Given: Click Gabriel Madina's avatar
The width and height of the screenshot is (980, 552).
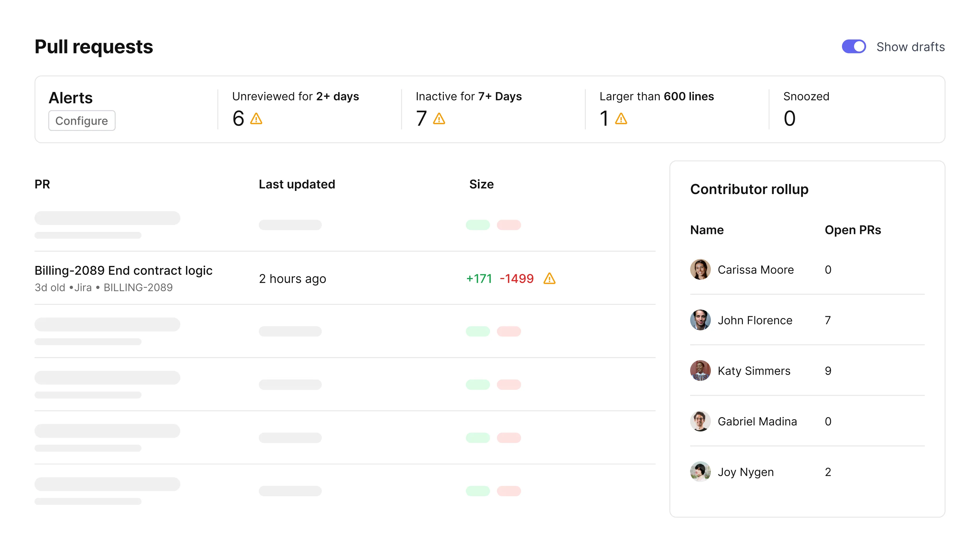Looking at the screenshot, I should 700,421.
